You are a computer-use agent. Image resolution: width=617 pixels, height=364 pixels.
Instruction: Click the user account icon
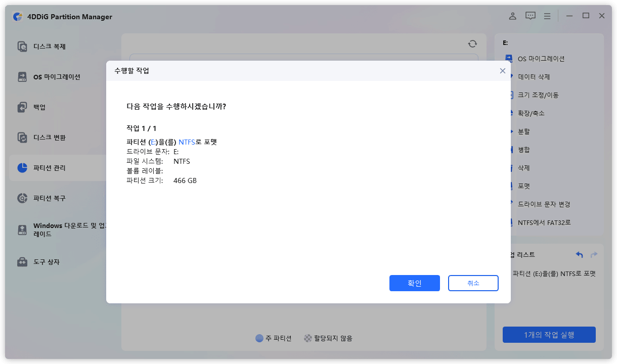(512, 16)
